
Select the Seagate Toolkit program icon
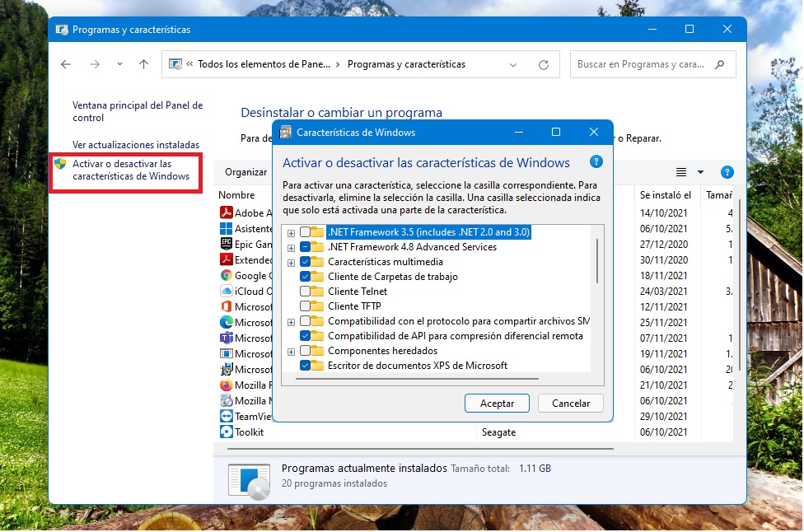225,430
